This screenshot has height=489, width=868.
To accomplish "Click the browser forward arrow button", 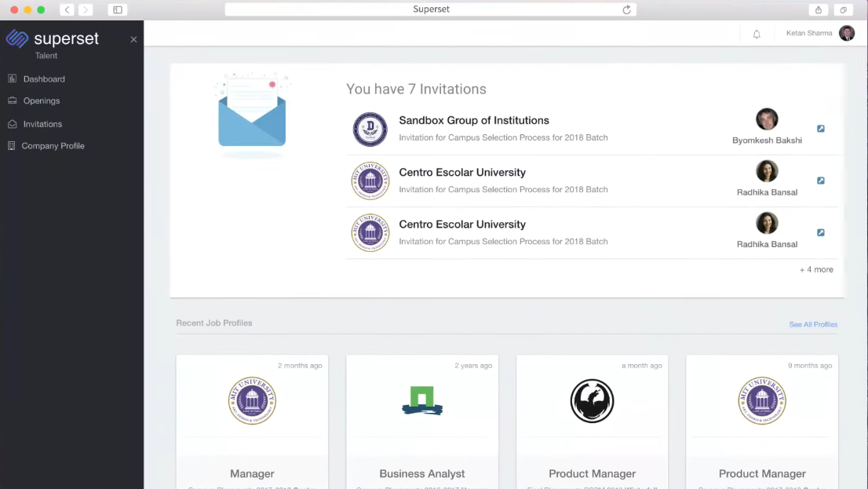I will click(86, 9).
